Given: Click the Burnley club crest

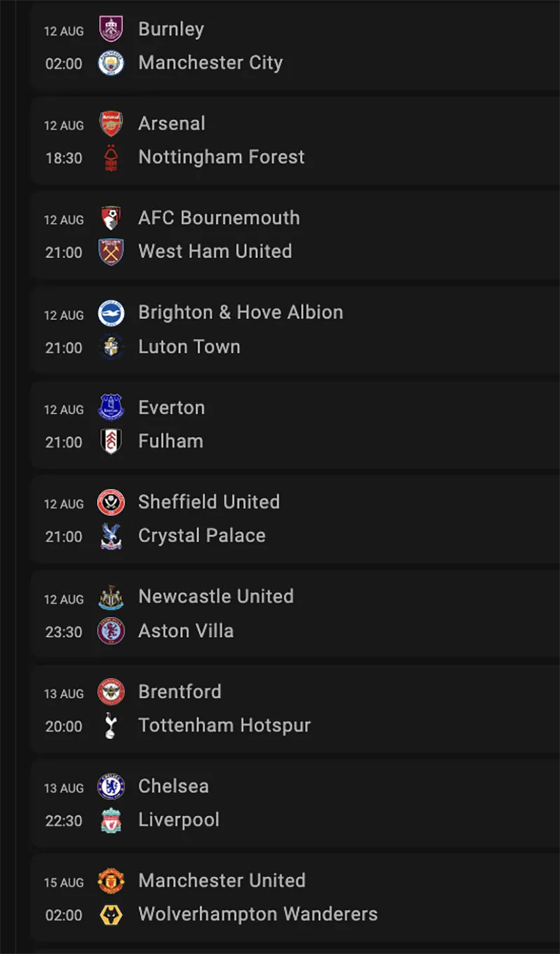Looking at the screenshot, I should point(111,29).
